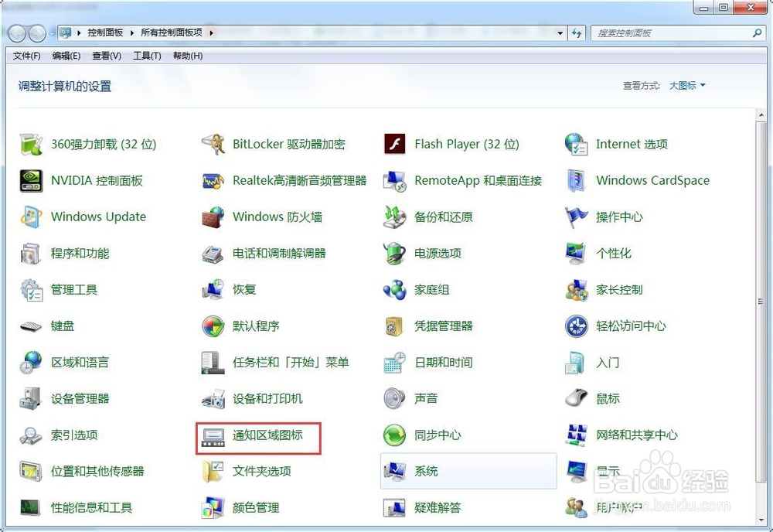Open the 任务栏和「开始」菜单 link
This screenshot has height=532, width=773.
tap(291, 363)
